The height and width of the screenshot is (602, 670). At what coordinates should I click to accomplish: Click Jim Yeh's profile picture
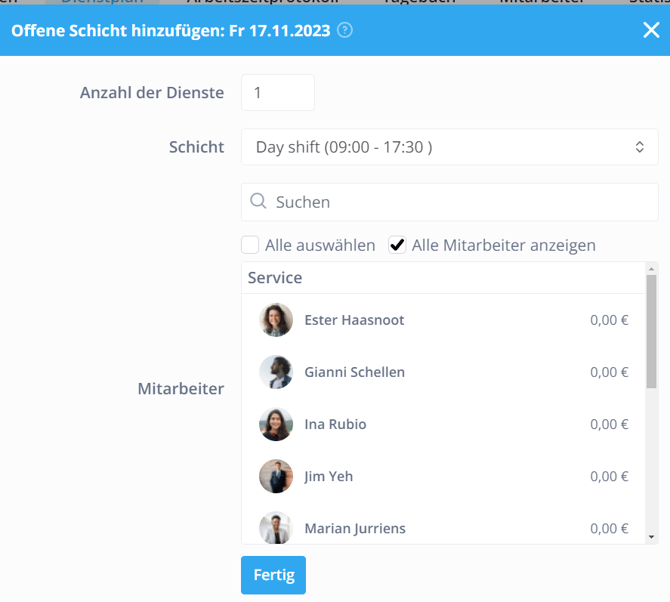(x=276, y=476)
